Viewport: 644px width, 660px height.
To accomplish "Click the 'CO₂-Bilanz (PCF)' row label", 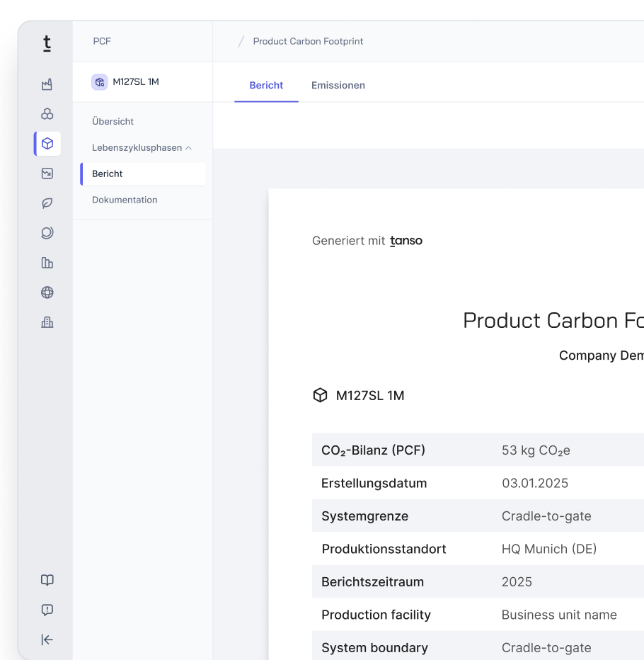I will pos(373,450).
